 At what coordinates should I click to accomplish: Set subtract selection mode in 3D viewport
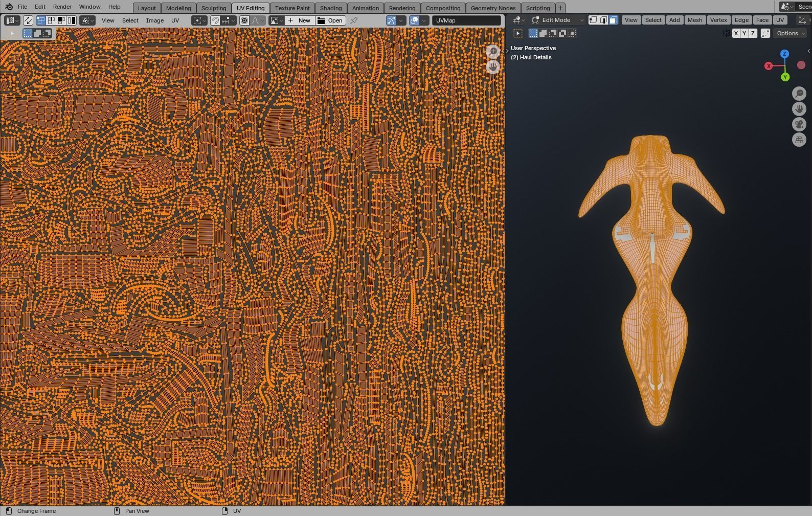click(x=553, y=33)
